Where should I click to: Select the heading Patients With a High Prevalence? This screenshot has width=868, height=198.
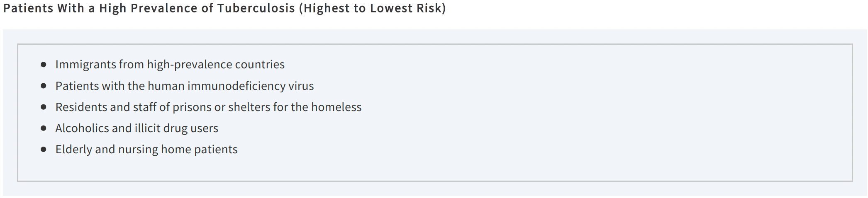click(224, 8)
